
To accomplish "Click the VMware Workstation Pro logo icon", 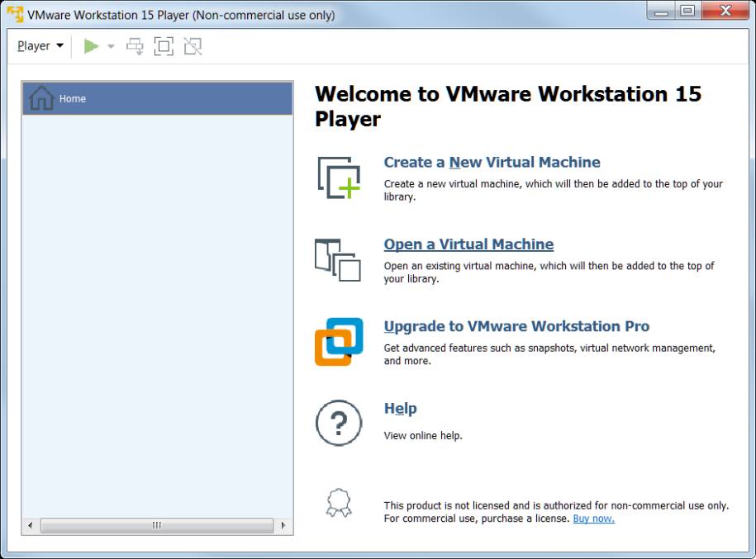I will click(x=339, y=342).
